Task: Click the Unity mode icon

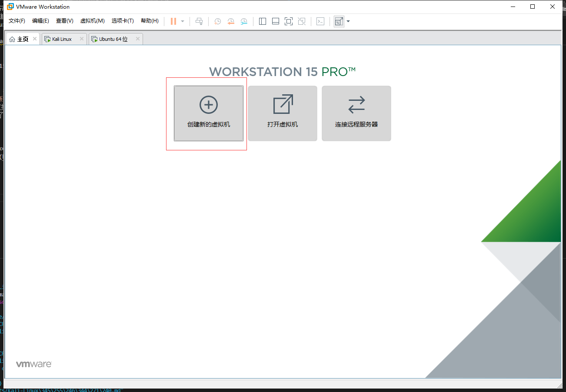Action: coord(302,21)
